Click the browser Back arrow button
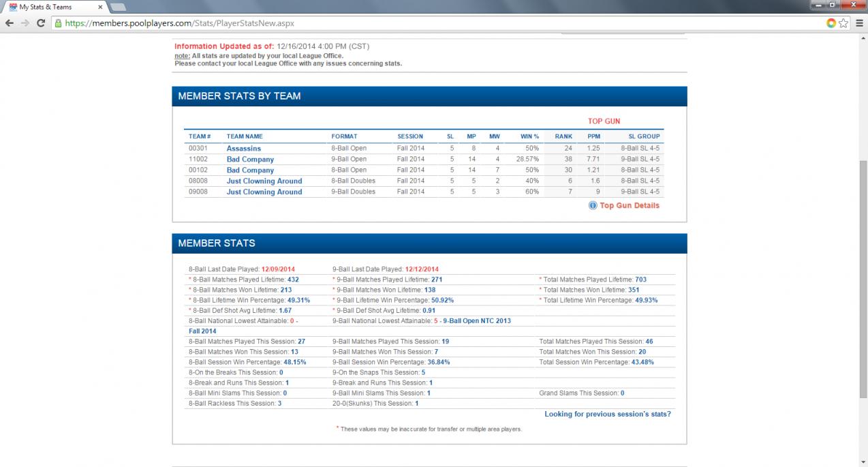 (x=10, y=22)
